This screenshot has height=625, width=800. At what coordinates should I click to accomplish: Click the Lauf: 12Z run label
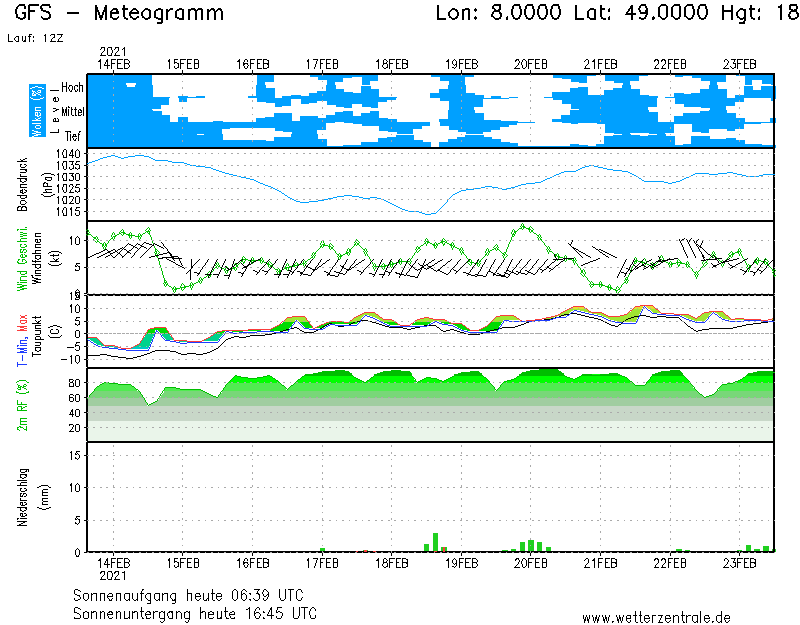point(34,38)
